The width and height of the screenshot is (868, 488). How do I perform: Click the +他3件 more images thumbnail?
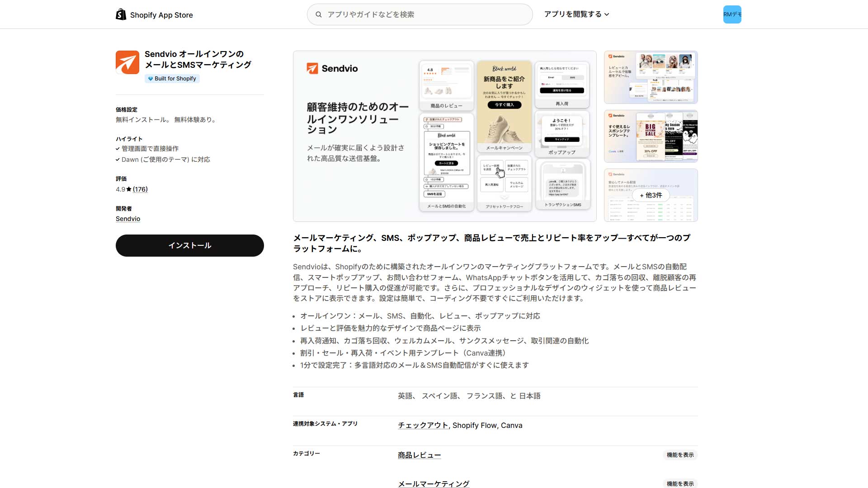click(651, 195)
